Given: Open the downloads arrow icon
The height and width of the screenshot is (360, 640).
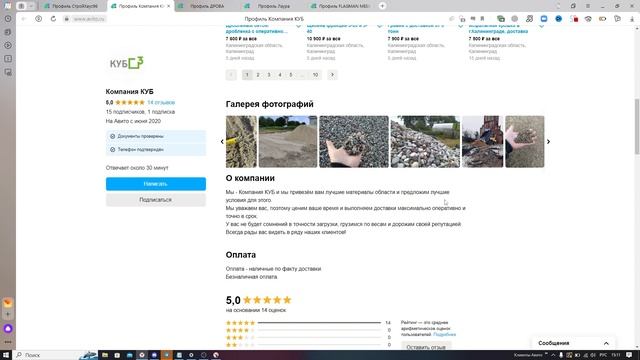Looking at the screenshot, I should point(632,19).
